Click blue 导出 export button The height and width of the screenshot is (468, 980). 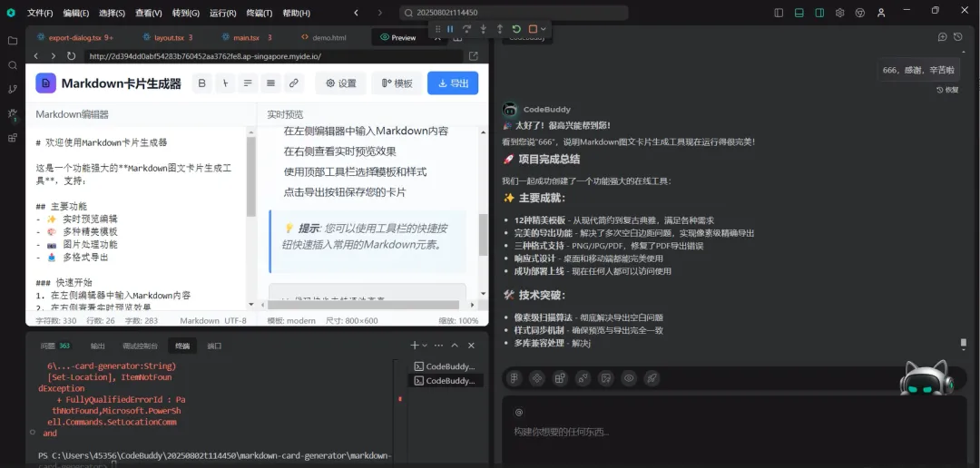453,83
